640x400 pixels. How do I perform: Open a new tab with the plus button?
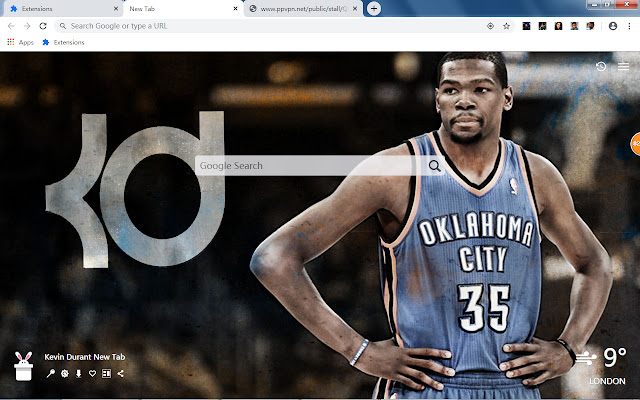click(374, 9)
